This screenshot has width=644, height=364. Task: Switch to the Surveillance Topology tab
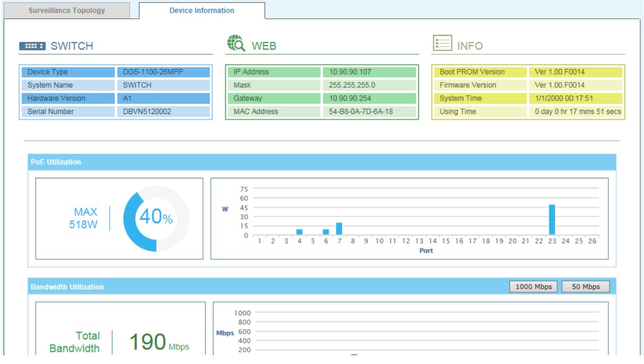(x=66, y=10)
